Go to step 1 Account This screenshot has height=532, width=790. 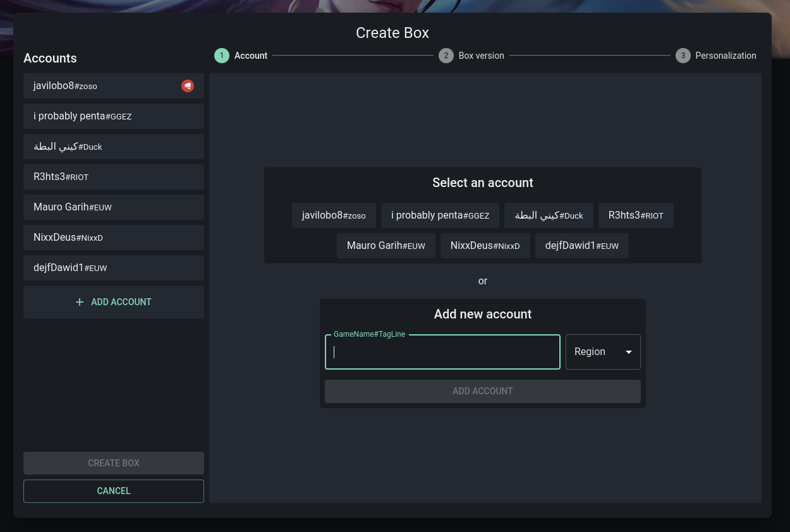(x=241, y=56)
